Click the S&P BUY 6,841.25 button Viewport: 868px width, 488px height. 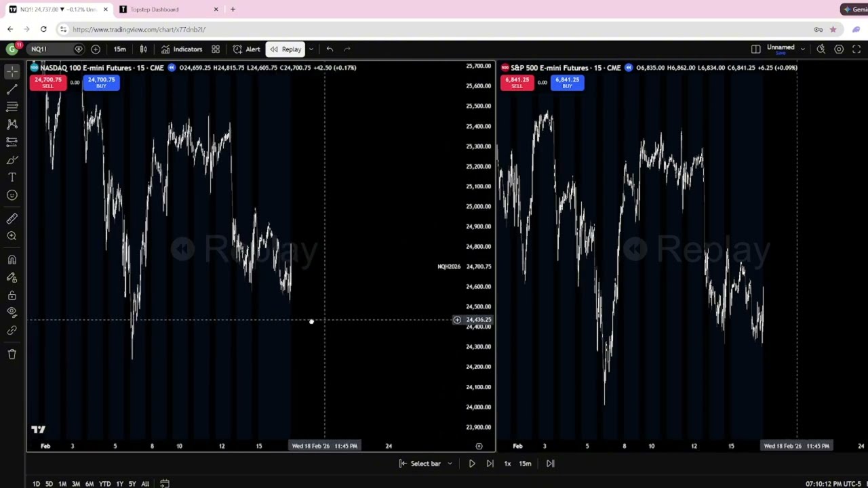567,82
